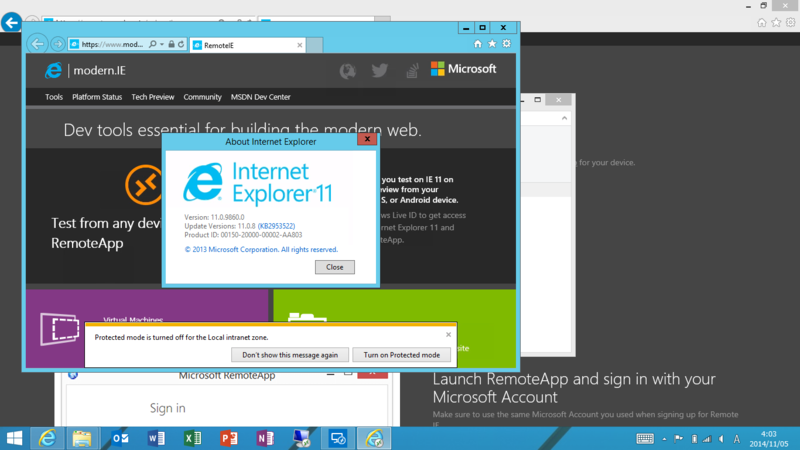Open the Windows Start button
This screenshot has height=450, width=800.
click(x=14, y=438)
